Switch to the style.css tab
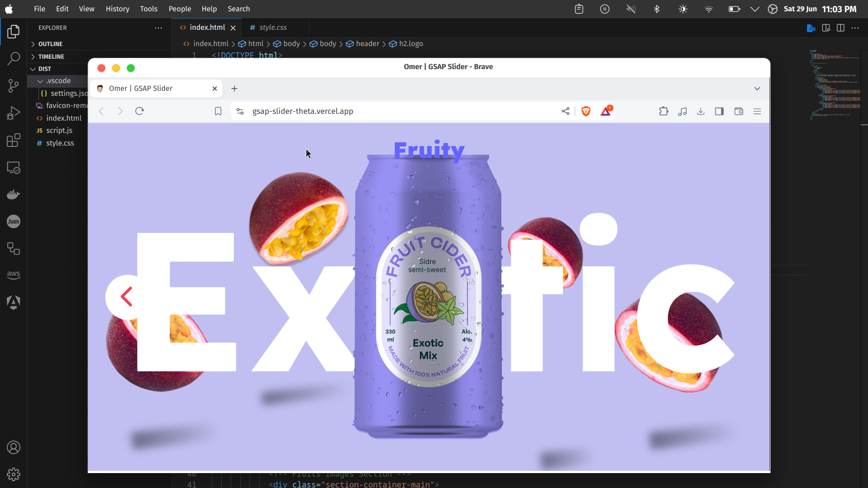Image resolution: width=868 pixels, height=488 pixels. [273, 28]
